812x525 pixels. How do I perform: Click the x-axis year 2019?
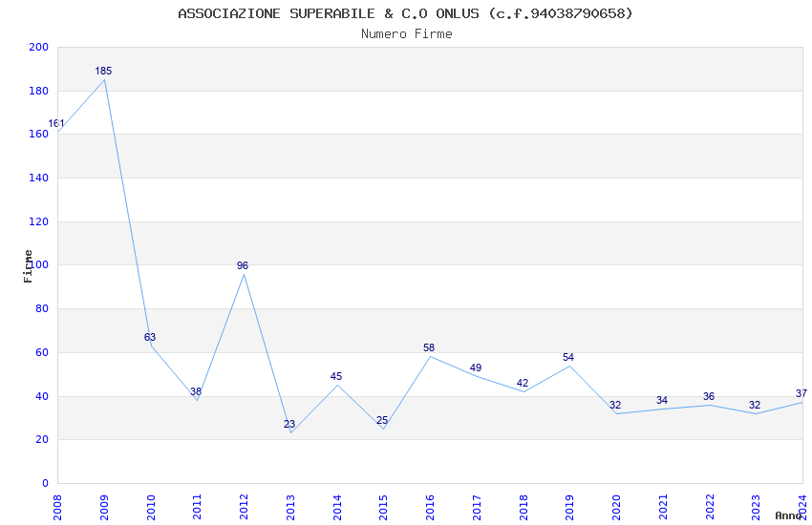(x=569, y=507)
